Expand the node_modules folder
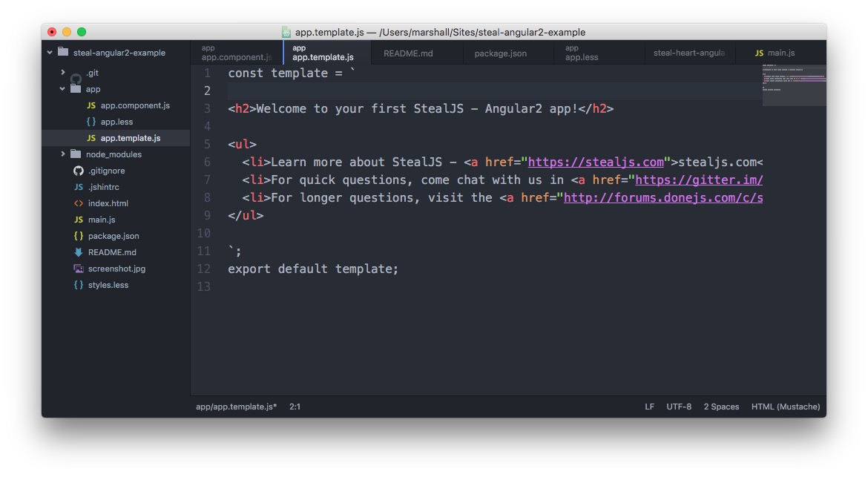 62,154
